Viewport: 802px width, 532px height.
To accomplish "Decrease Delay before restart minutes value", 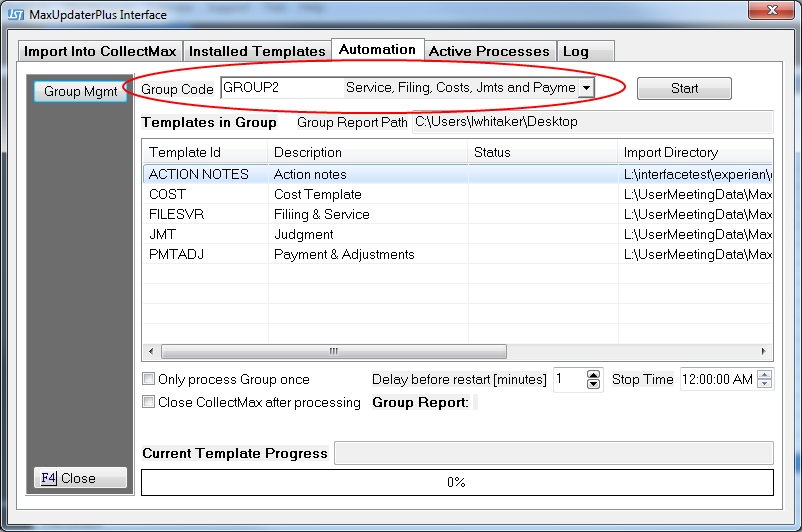I will pos(593,384).
